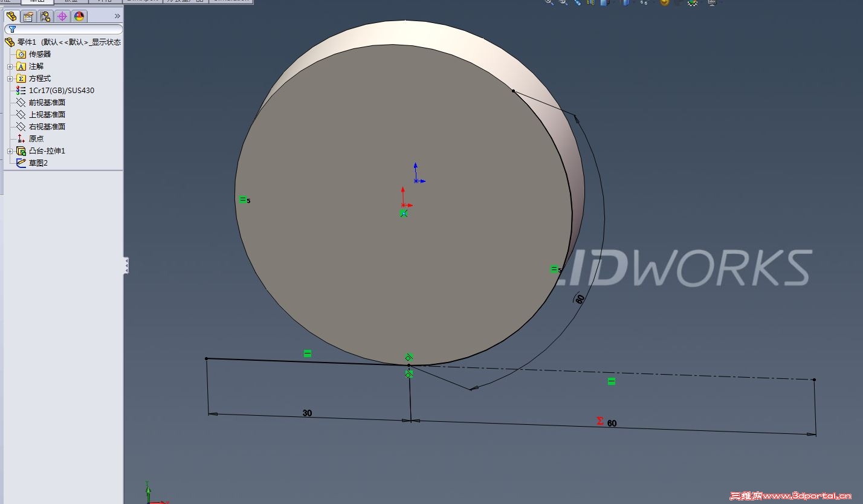Select the horizontal relation icon above the solid line
863x504 pixels.
308,353
